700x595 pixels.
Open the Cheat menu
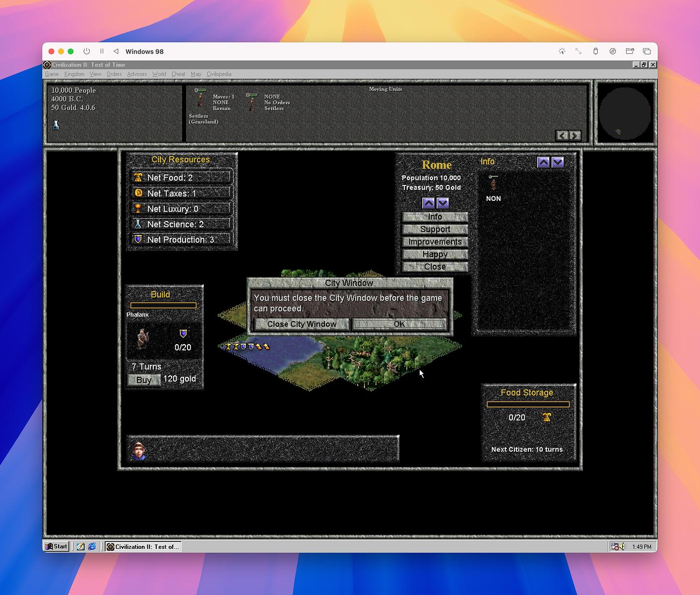tap(178, 74)
